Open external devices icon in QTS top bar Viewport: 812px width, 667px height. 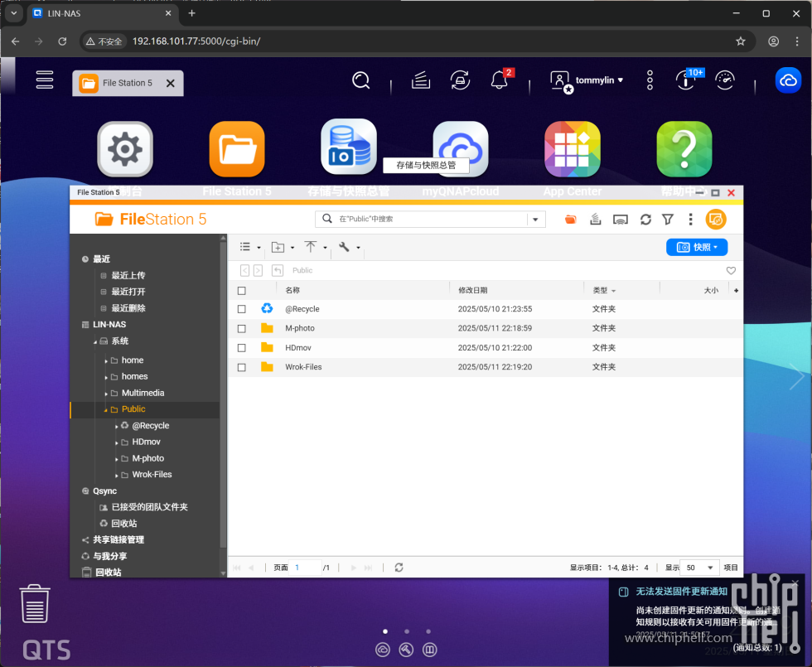click(x=460, y=80)
